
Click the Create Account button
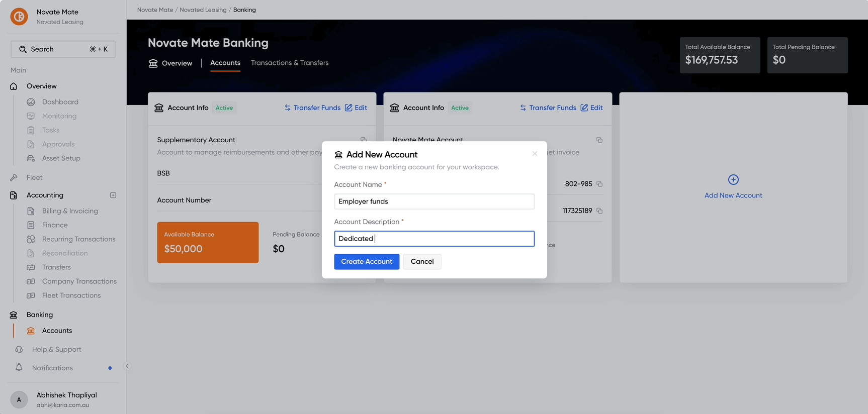pos(367,261)
